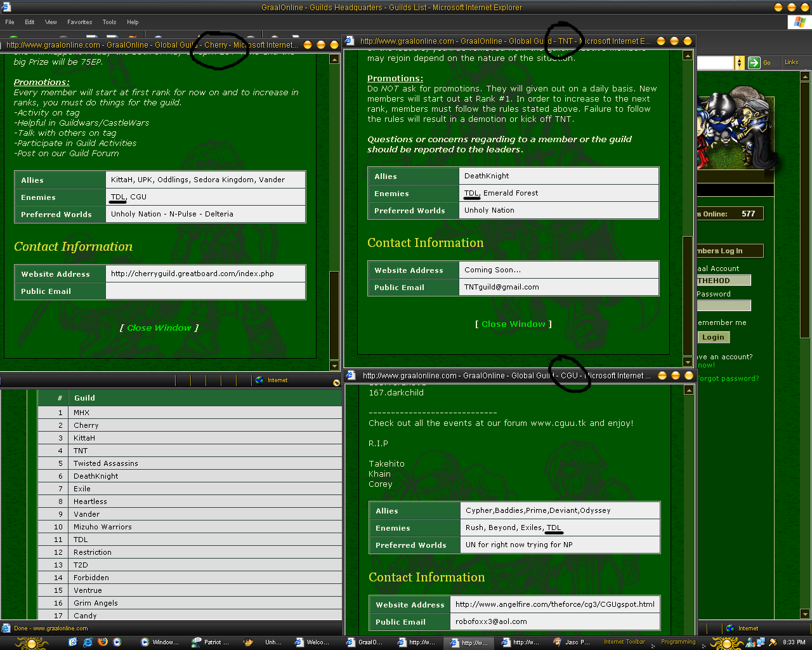Open the Links toolbar
Image resolution: width=812 pixels, height=650 pixels.
791,62
